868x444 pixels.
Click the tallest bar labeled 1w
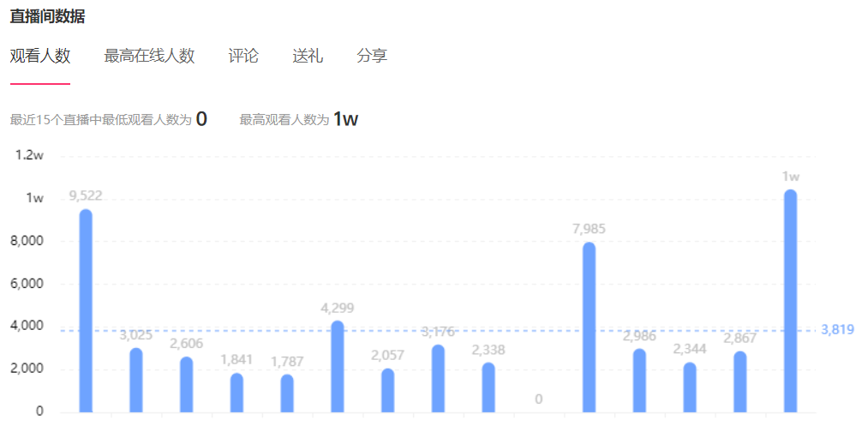click(791, 301)
